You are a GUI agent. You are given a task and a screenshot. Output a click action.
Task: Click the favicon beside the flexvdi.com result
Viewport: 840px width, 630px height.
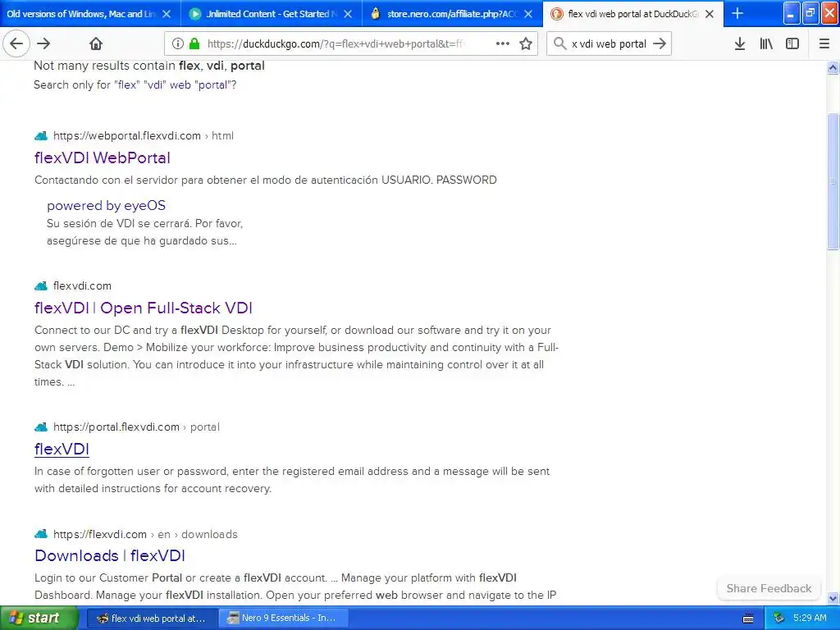click(41, 285)
